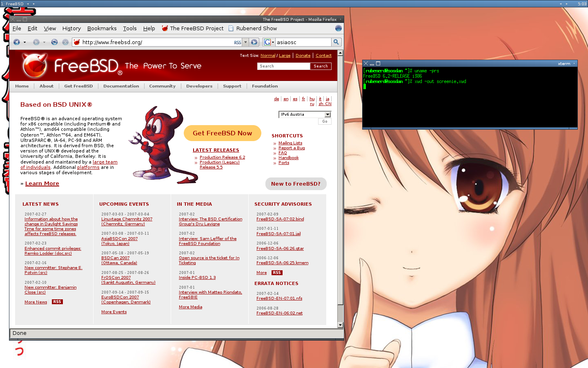Open the BSDCan 2007 event link
This screenshot has width=588, height=368.
pos(115,258)
